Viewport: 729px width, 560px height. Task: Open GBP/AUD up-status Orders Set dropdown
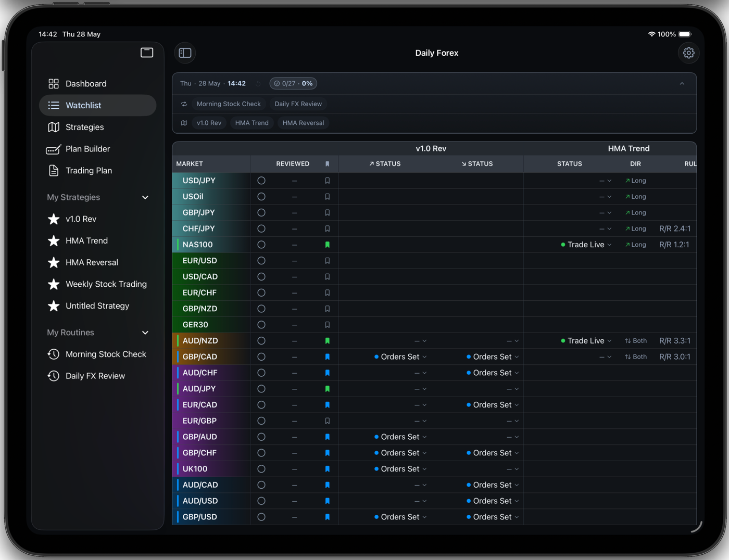click(x=400, y=437)
